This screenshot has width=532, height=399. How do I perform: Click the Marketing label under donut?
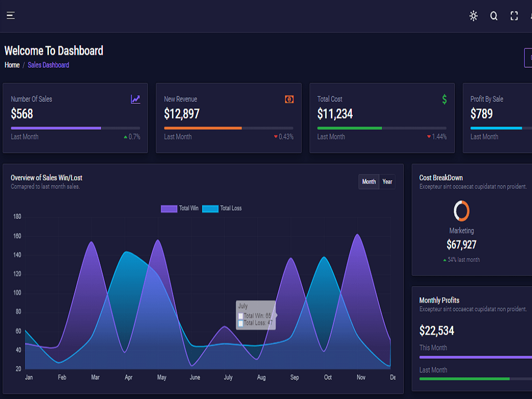pos(461,231)
